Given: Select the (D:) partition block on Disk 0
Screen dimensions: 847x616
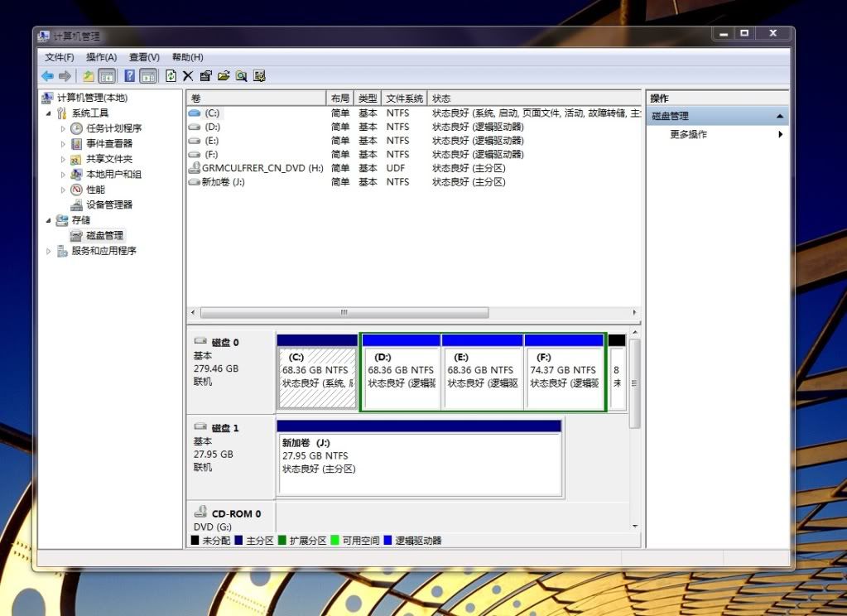Looking at the screenshot, I should click(x=401, y=377).
